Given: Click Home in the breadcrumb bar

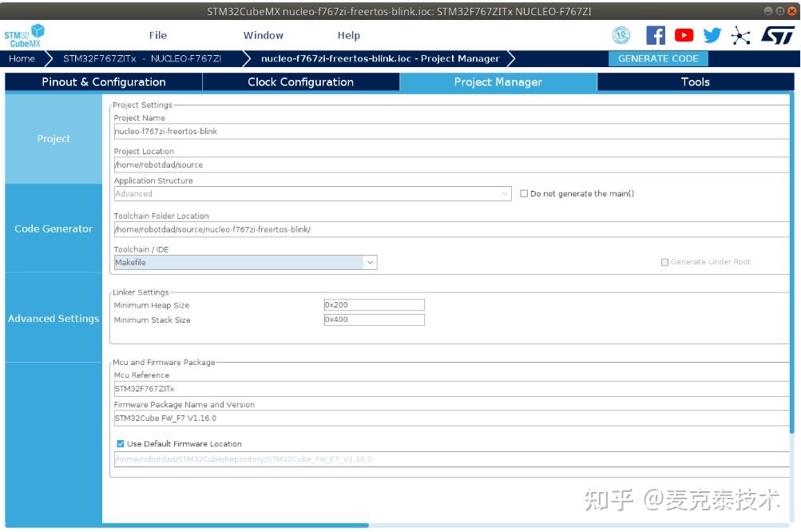Looking at the screenshot, I should (22, 58).
